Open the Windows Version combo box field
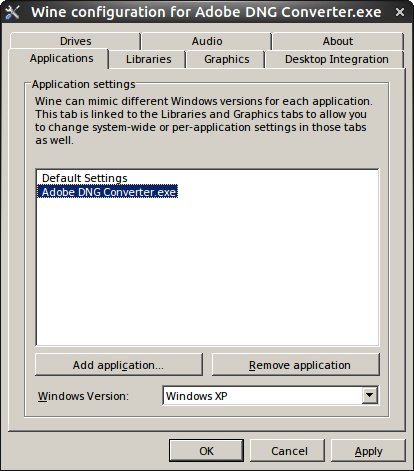The width and height of the screenshot is (414, 471). coord(270,396)
